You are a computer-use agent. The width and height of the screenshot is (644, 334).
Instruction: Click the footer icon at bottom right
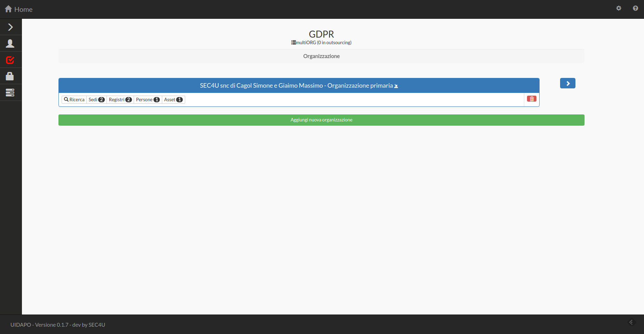tap(632, 323)
